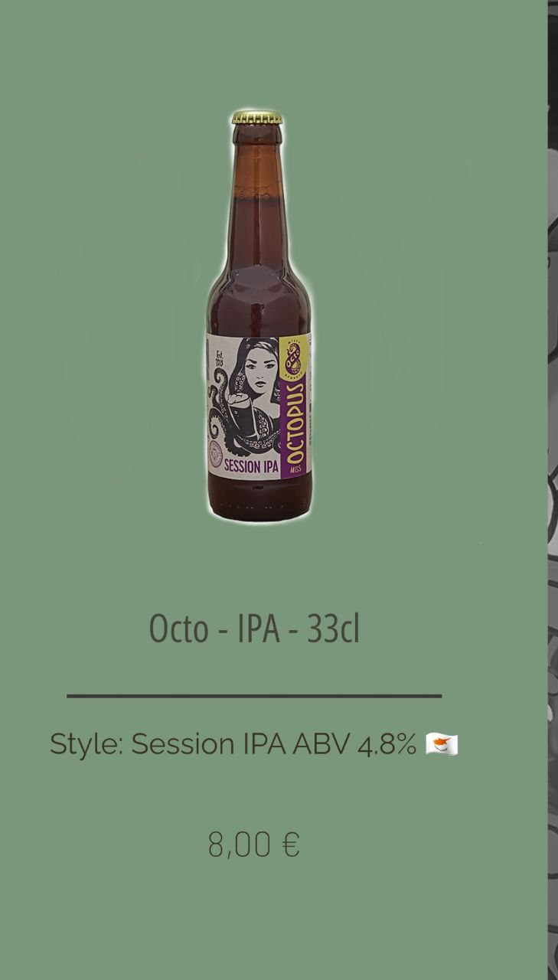This screenshot has height=980, width=558.
Task: Tap the SESSION IPA text on bottle
Action: [250, 467]
